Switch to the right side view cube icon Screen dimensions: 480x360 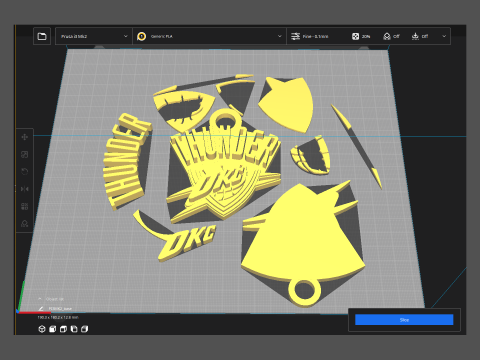click(x=84, y=329)
